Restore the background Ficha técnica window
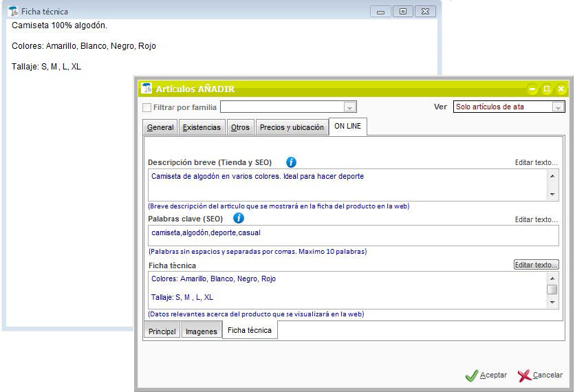Screen dimensions: 575x392 click(402, 12)
